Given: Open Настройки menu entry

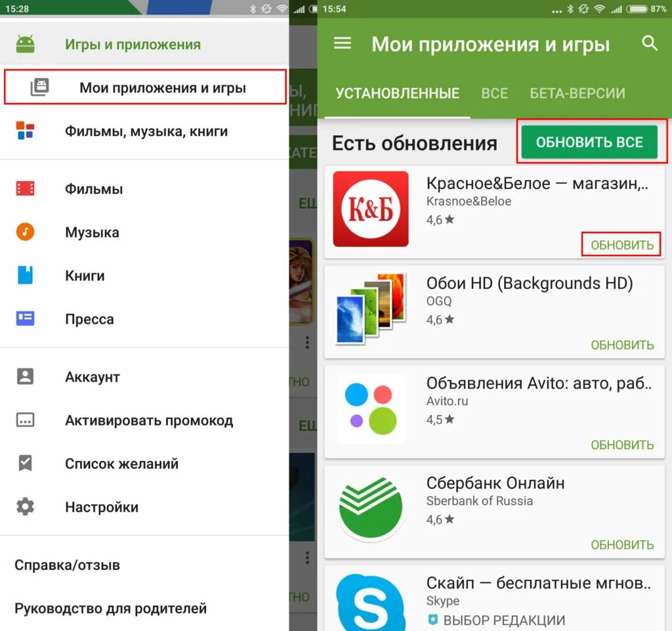Looking at the screenshot, I should pyautogui.click(x=144, y=507).
